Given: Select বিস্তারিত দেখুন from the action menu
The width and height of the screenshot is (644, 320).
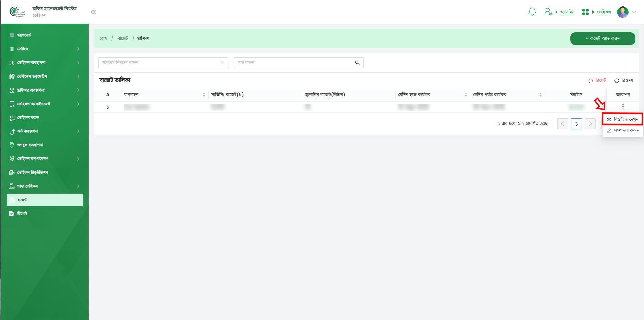Looking at the screenshot, I should (622, 119).
